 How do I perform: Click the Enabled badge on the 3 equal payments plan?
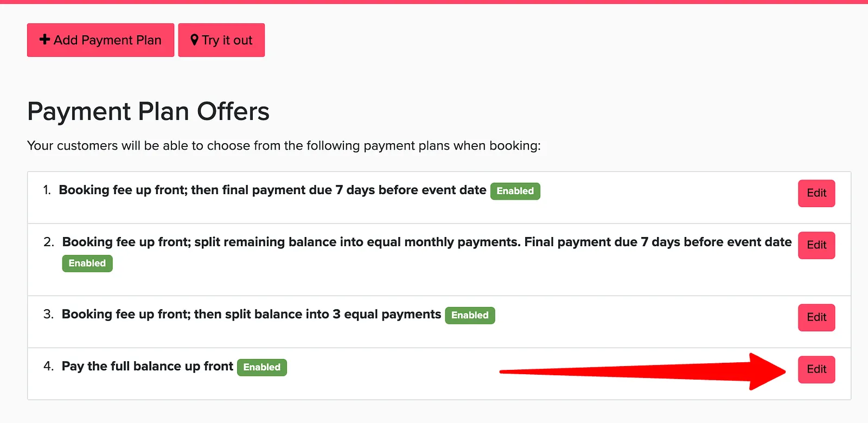[x=470, y=315]
